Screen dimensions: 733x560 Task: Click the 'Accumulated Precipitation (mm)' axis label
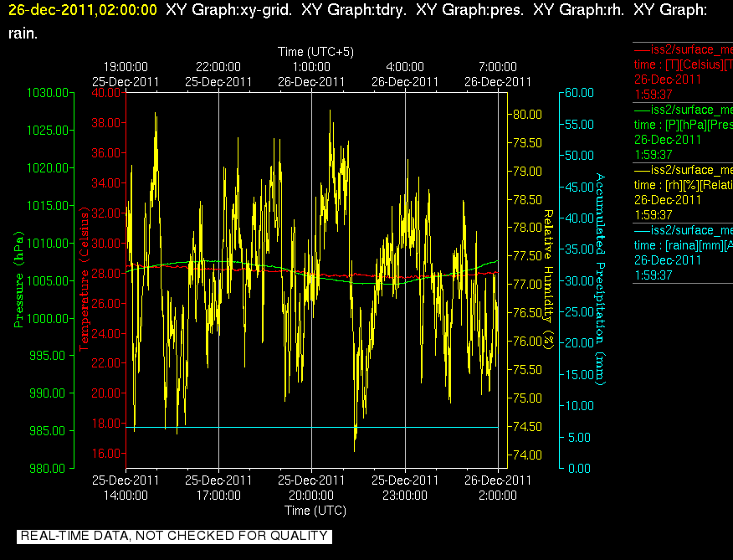point(600,280)
